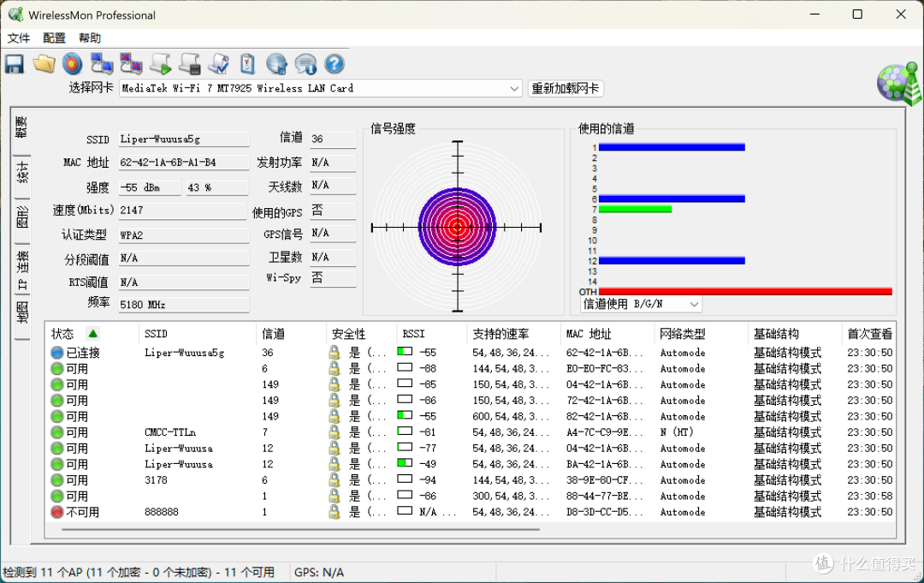Open the 配置 menu

[54, 39]
